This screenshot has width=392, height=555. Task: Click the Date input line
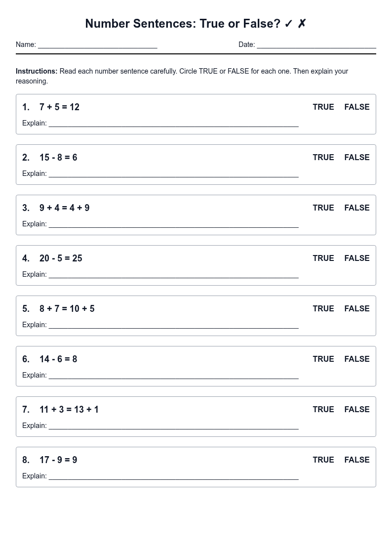tap(316, 44)
